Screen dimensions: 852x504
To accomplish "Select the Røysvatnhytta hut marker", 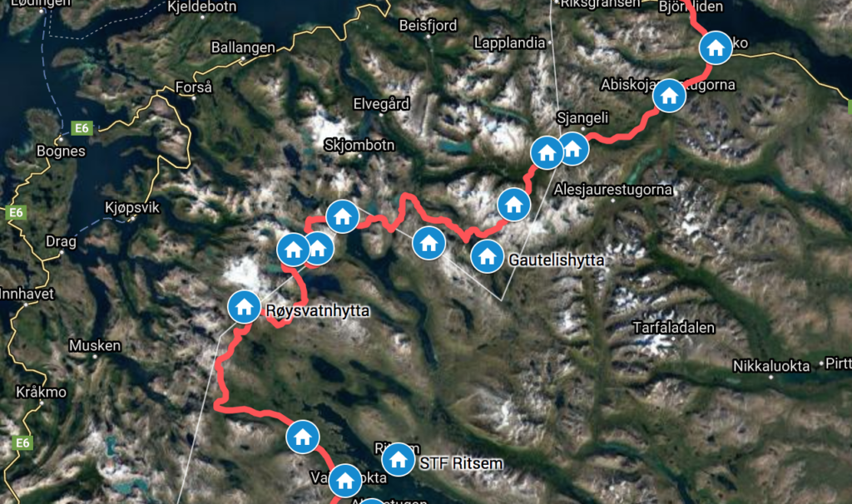I will (x=244, y=307).
